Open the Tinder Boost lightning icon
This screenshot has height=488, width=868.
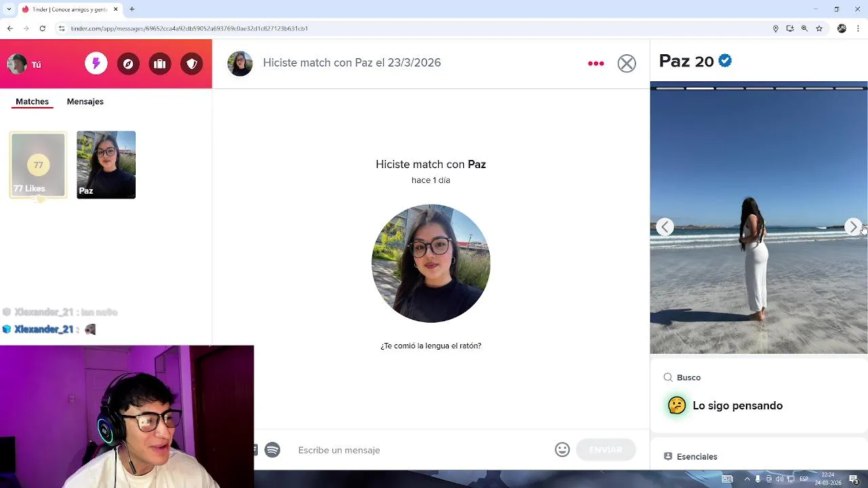[96, 64]
